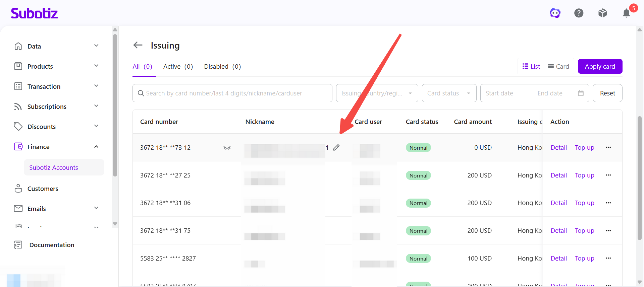Expand the Discounts menu chevron
The height and width of the screenshot is (287, 644).
[96, 126]
